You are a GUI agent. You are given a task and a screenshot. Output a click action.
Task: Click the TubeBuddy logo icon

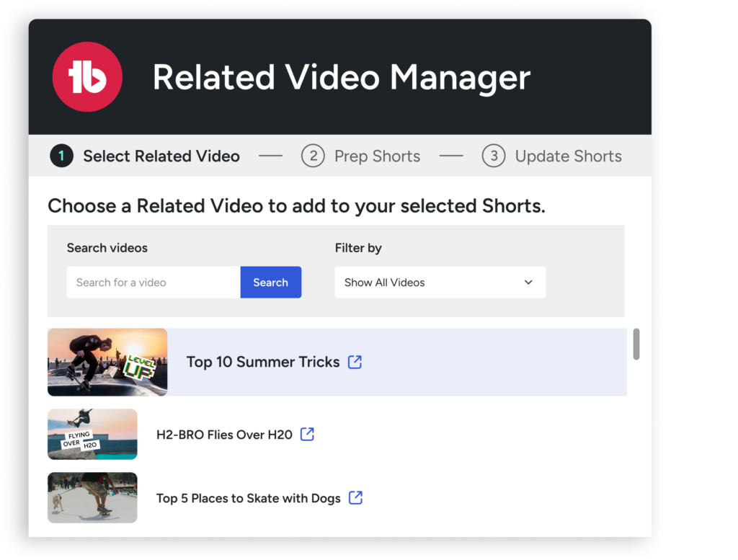tap(87, 77)
